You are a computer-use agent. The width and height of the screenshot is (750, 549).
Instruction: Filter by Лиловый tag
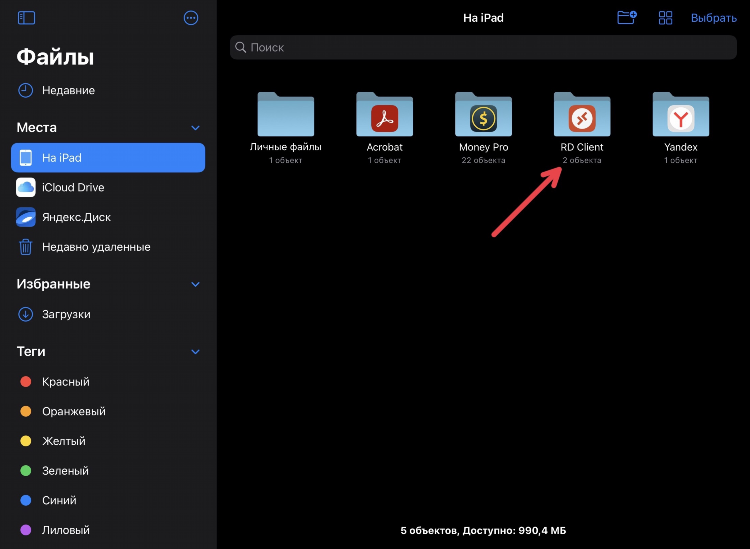108,530
